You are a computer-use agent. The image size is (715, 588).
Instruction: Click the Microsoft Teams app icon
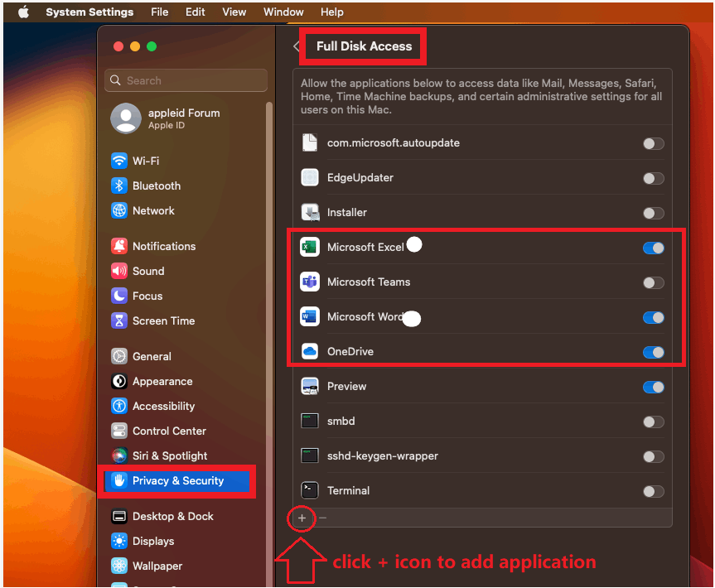tap(310, 282)
